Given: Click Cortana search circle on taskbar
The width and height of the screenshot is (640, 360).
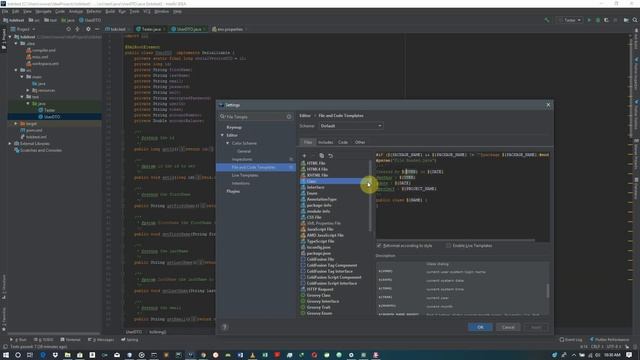Looking at the screenshot, I should click(x=18, y=355).
